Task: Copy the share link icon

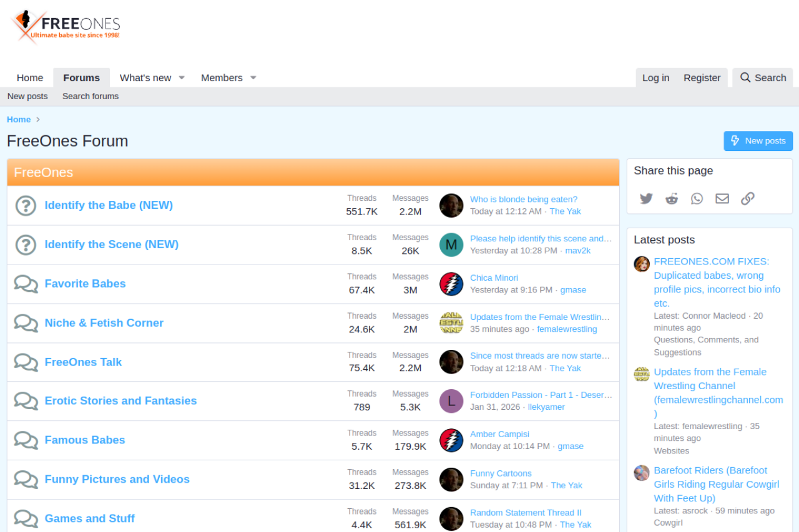Action: [747, 198]
